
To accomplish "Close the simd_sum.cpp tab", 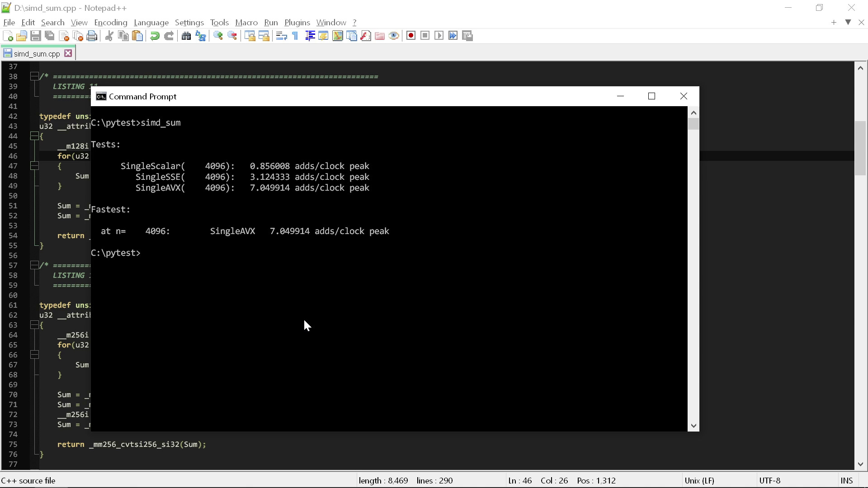I will (68, 53).
